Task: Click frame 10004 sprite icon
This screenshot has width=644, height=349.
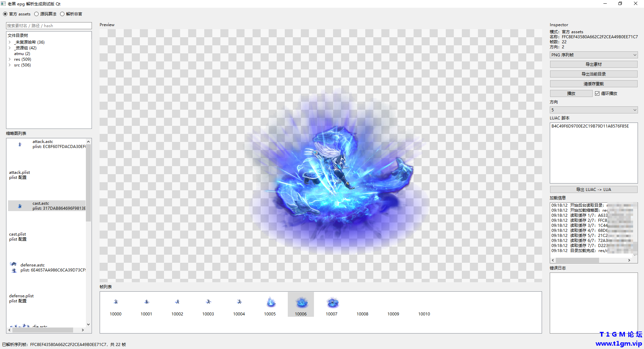Action: (239, 302)
